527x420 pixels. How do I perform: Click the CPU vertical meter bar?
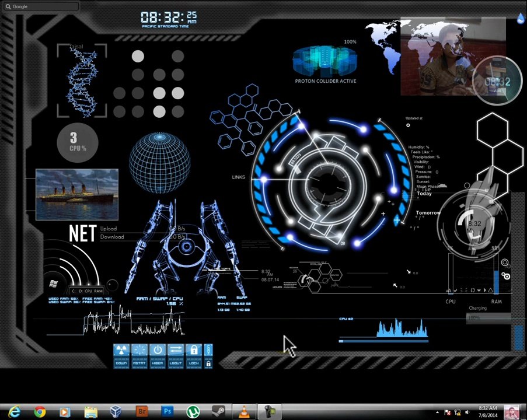point(451,274)
